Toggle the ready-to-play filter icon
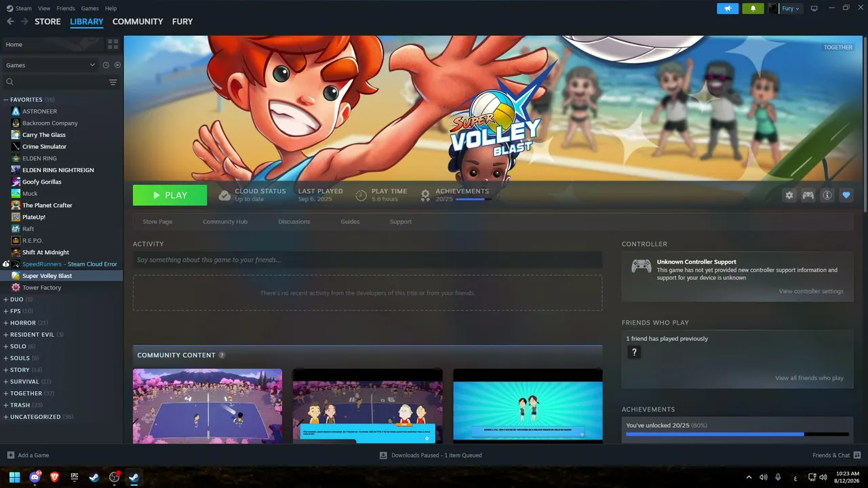This screenshot has height=488, width=868. point(117,65)
